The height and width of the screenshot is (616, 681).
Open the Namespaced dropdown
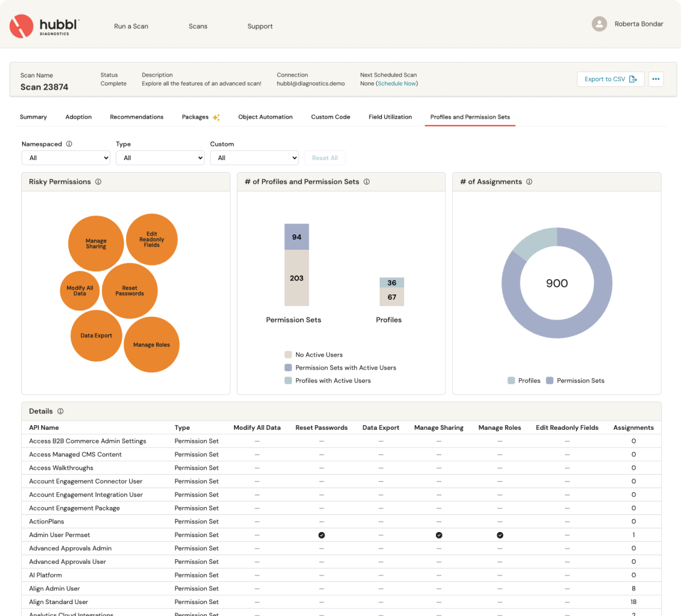pos(66,158)
